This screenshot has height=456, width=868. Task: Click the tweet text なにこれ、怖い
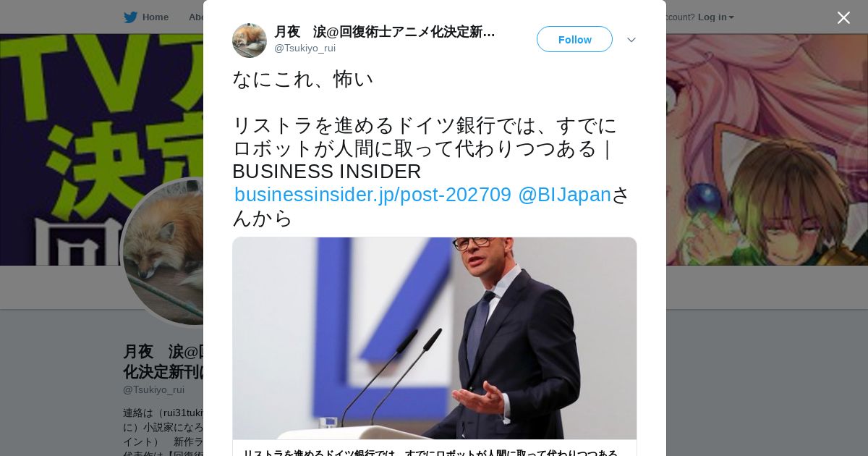[302, 79]
